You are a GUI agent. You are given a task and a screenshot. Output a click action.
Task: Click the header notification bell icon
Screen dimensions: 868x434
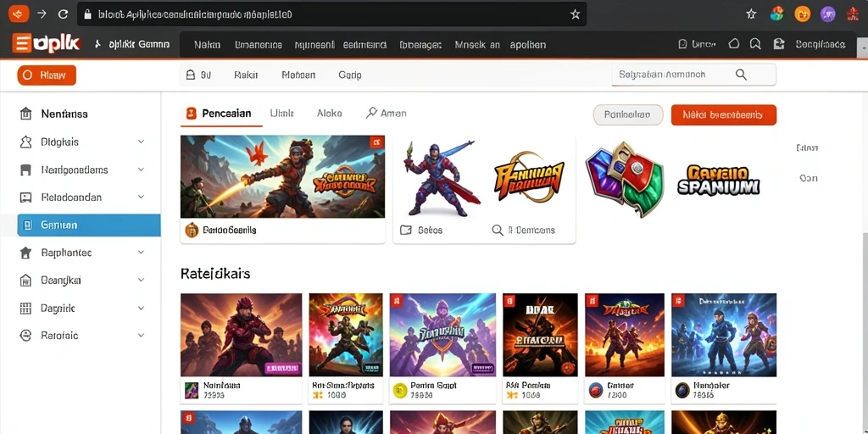click(x=734, y=44)
